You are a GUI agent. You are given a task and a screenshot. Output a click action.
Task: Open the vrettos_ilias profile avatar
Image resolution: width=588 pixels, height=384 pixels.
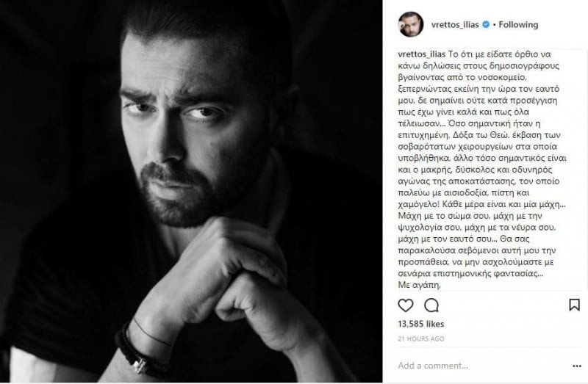[x=411, y=24]
